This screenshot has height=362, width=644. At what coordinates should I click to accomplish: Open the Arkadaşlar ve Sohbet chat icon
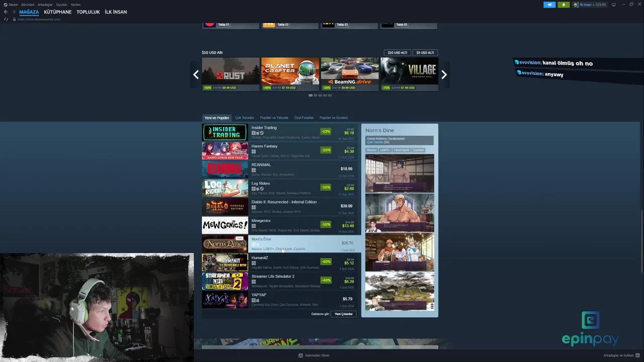pyautogui.click(x=638, y=355)
